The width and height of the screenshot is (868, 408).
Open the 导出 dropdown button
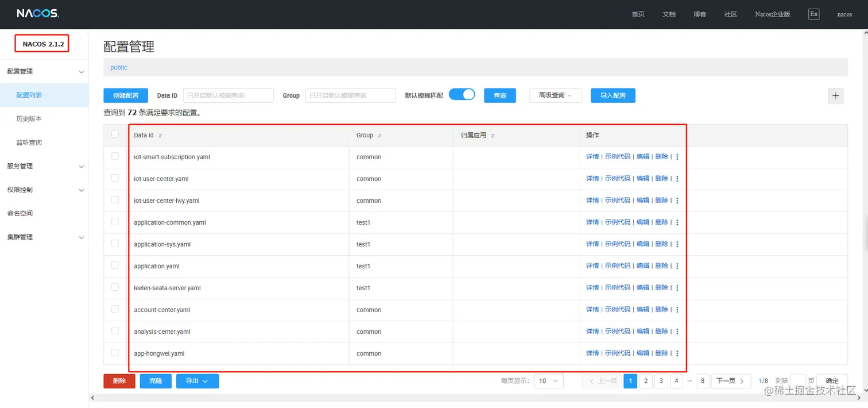[x=196, y=381]
